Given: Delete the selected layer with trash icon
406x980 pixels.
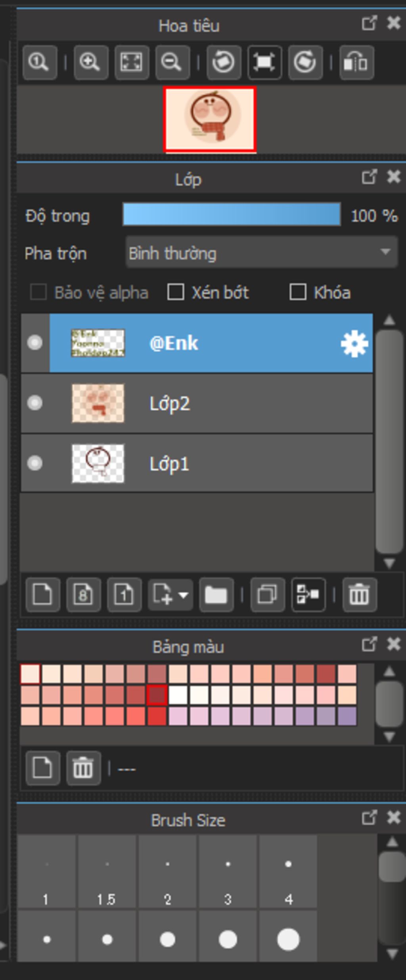Looking at the screenshot, I should [x=359, y=595].
